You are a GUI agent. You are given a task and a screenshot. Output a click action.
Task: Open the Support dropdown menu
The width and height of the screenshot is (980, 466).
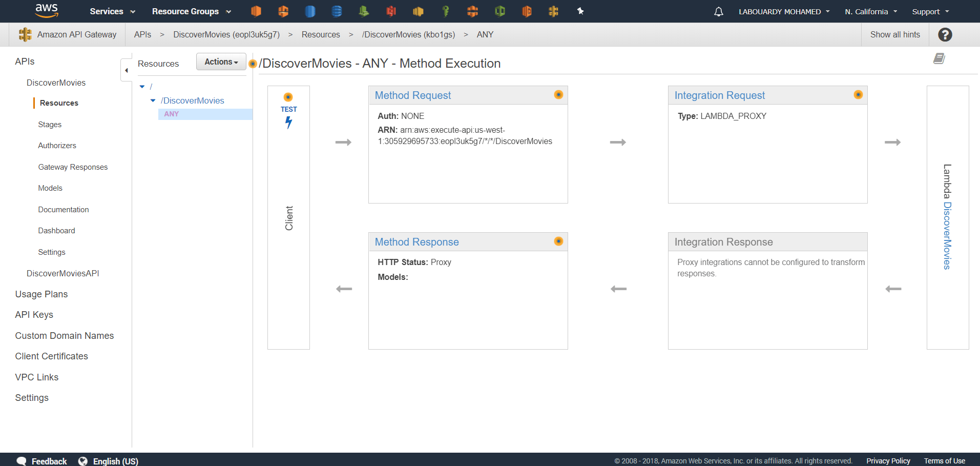930,11
